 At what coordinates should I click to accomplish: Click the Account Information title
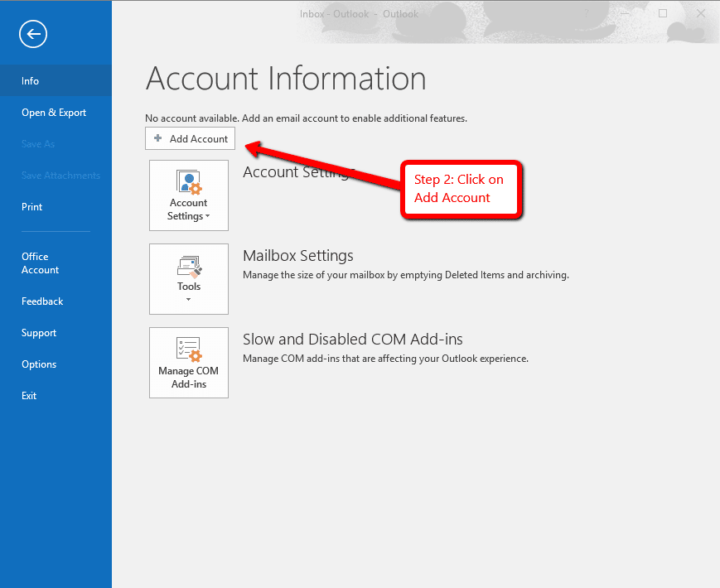(x=286, y=79)
